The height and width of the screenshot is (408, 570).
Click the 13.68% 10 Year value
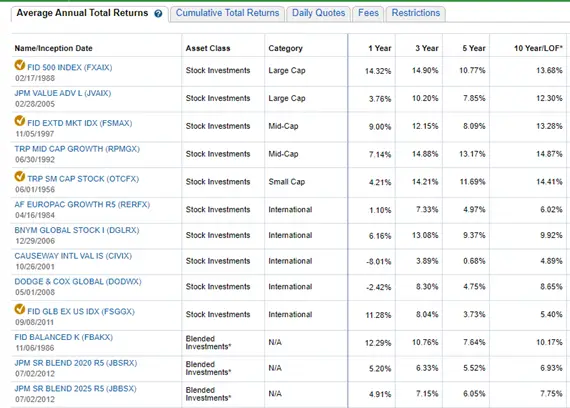(549, 71)
